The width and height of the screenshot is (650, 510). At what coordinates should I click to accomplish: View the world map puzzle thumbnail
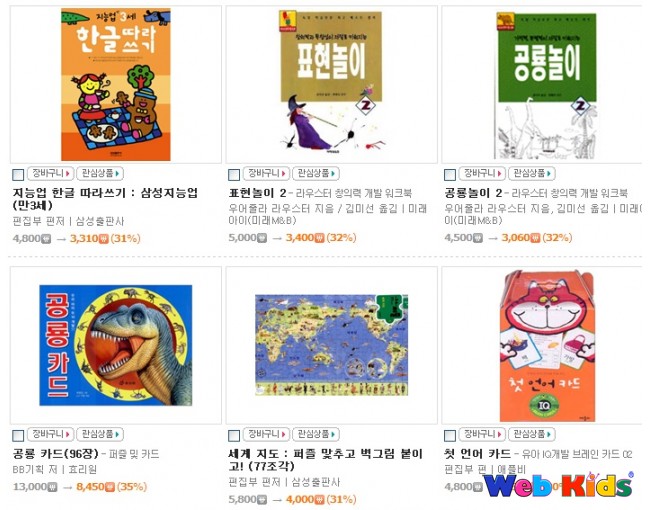331,345
